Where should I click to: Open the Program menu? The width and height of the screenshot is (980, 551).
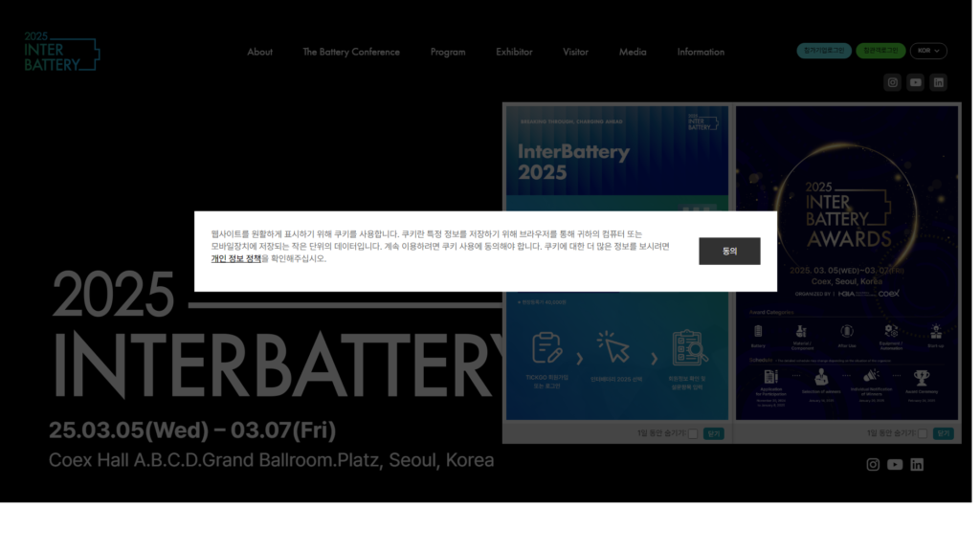pos(448,52)
